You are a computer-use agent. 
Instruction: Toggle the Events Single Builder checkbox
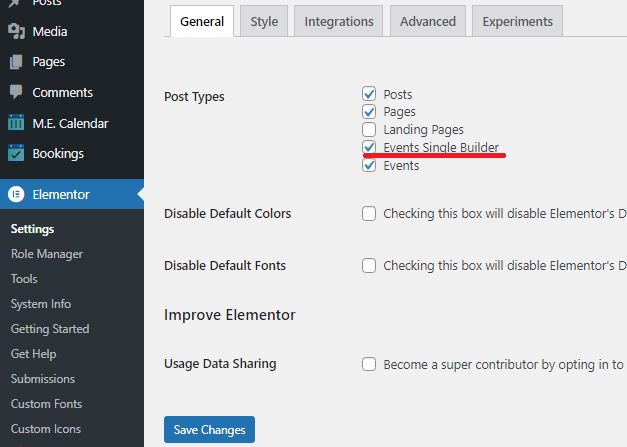pyautogui.click(x=370, y=147)
